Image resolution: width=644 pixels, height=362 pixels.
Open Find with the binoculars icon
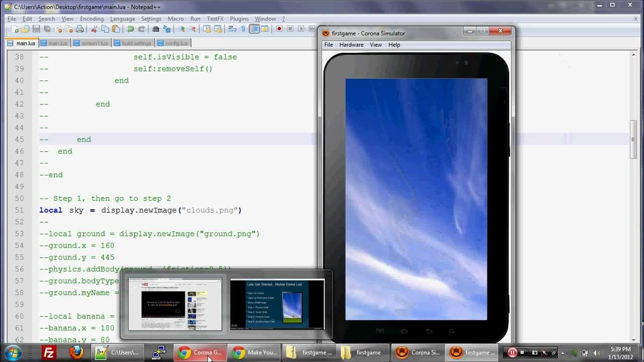(156, 29)
